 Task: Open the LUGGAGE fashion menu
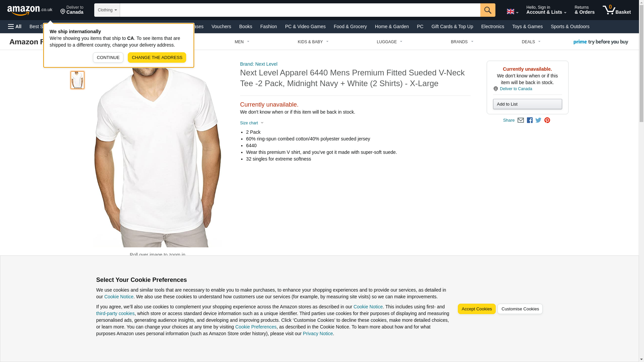point(389,42)
